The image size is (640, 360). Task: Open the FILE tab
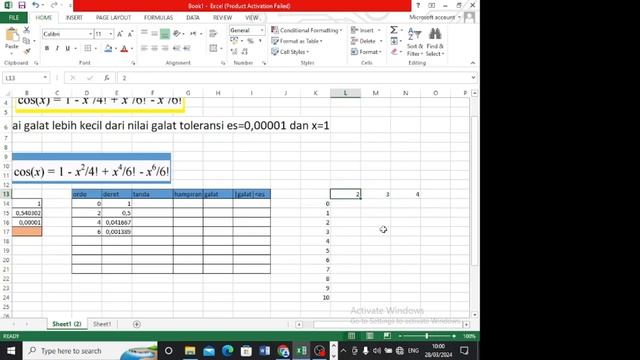[14, 18]
